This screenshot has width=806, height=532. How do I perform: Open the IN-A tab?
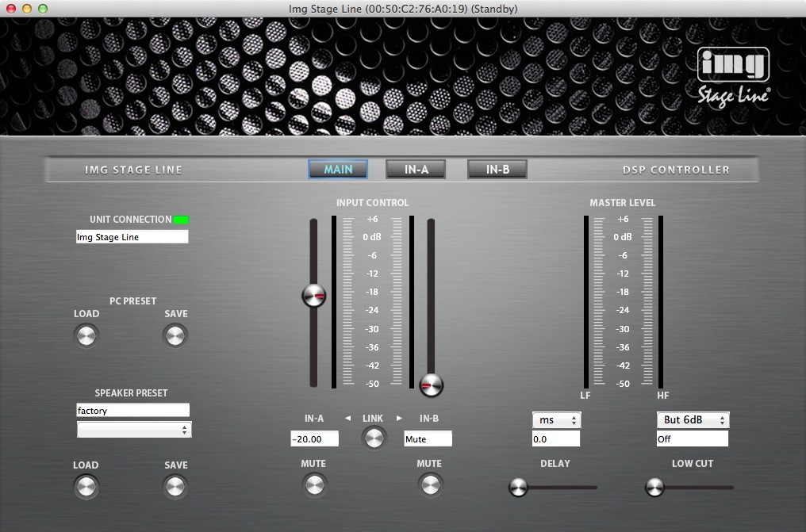416,170
